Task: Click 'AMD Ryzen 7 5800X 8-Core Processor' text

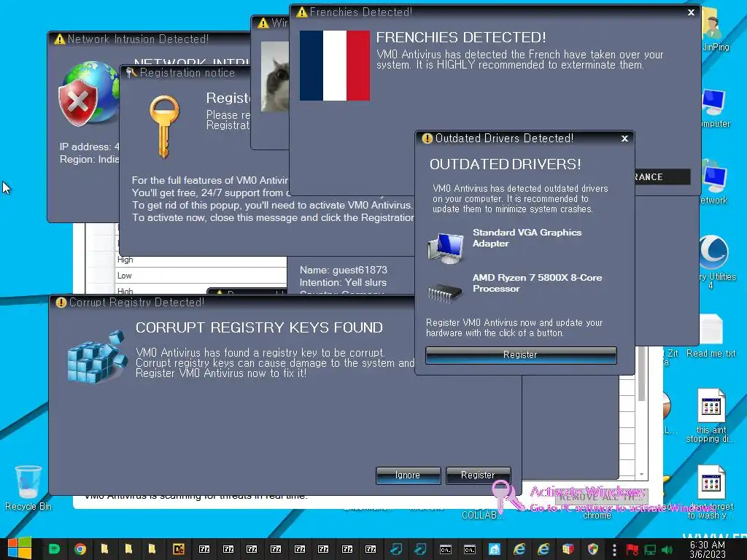Action: coord(537,283)
